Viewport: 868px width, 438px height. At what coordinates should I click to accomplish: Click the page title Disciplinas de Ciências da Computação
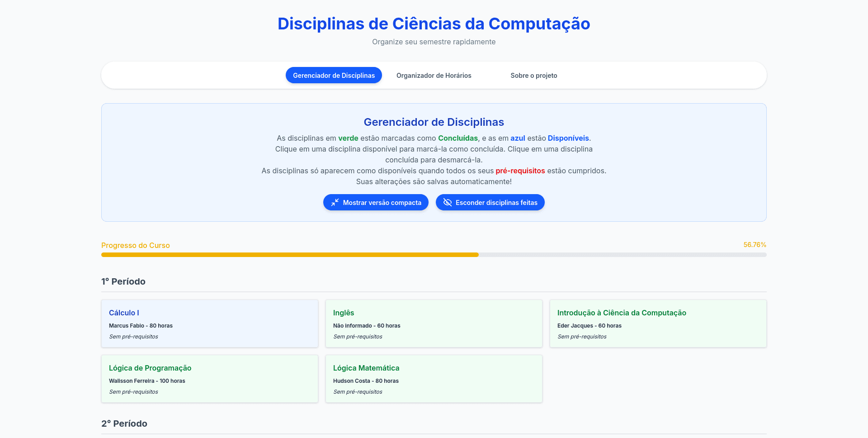point(434,24)
